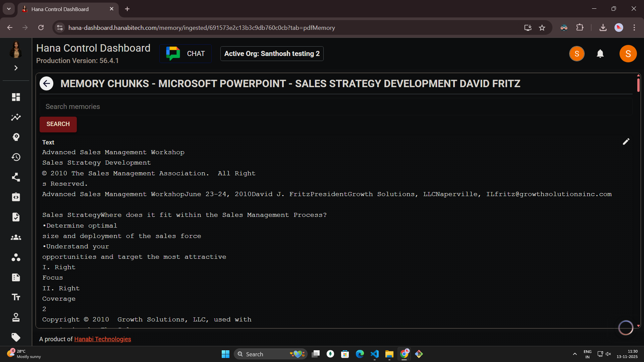View history using the clock sidebar icon
Image resolution: width=644 pixels, height=362 pixels.
(x=16, y=157)
